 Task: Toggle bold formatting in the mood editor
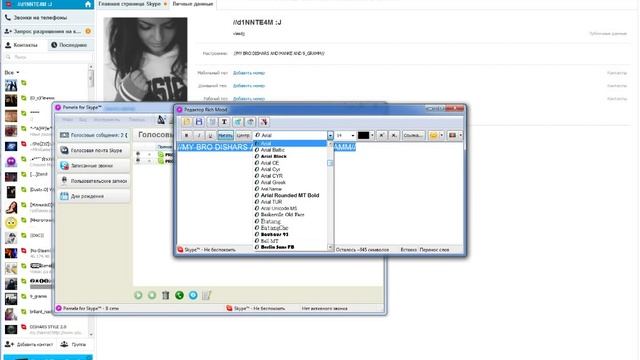coord(187,136)
